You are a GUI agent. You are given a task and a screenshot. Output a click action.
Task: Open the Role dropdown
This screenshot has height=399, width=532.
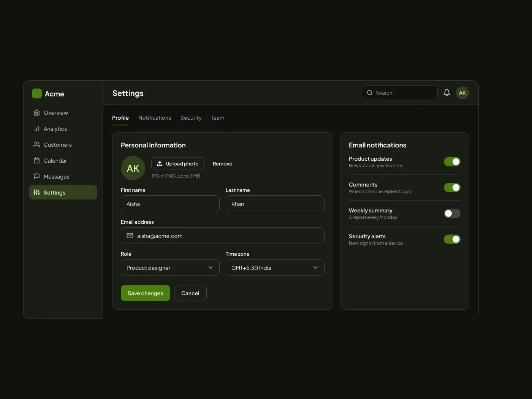point(170,268)
